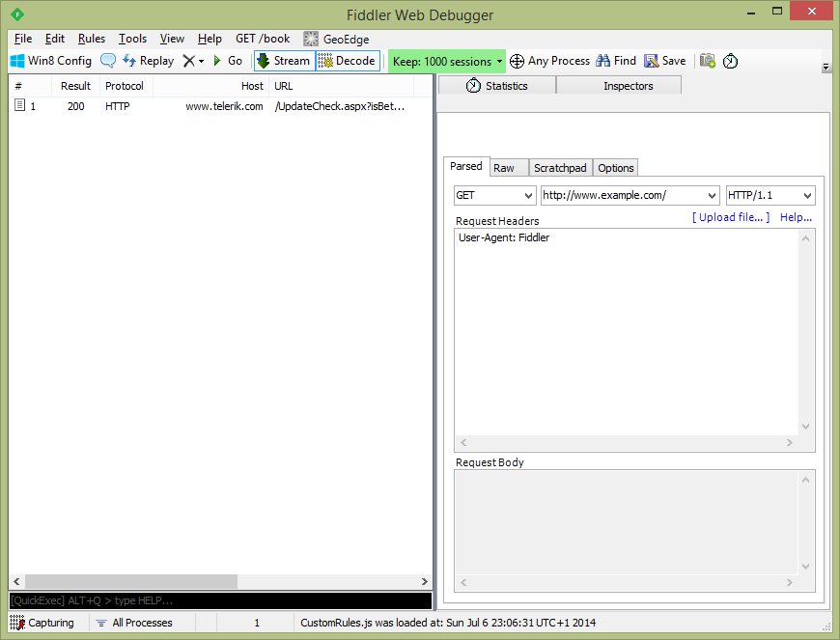Click the Save toolbar button
This screenshot has height=640, width=840.
pos(665,61)
